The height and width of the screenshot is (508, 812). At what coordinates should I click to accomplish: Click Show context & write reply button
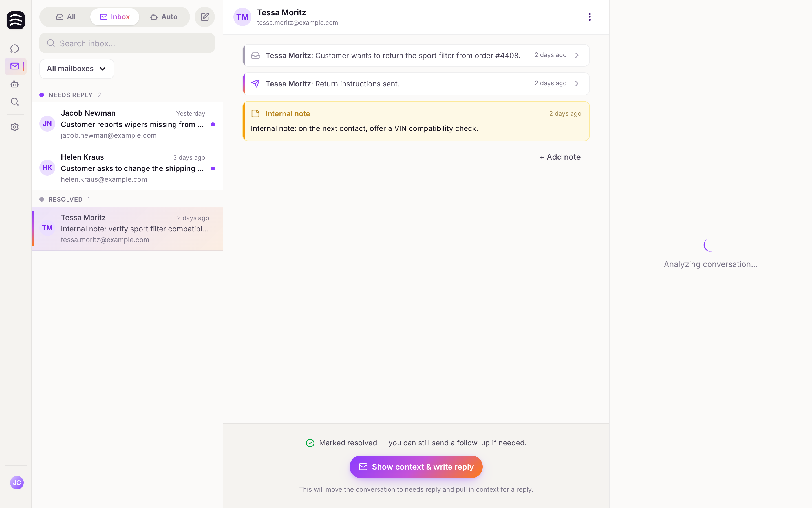tap(416, 467)
